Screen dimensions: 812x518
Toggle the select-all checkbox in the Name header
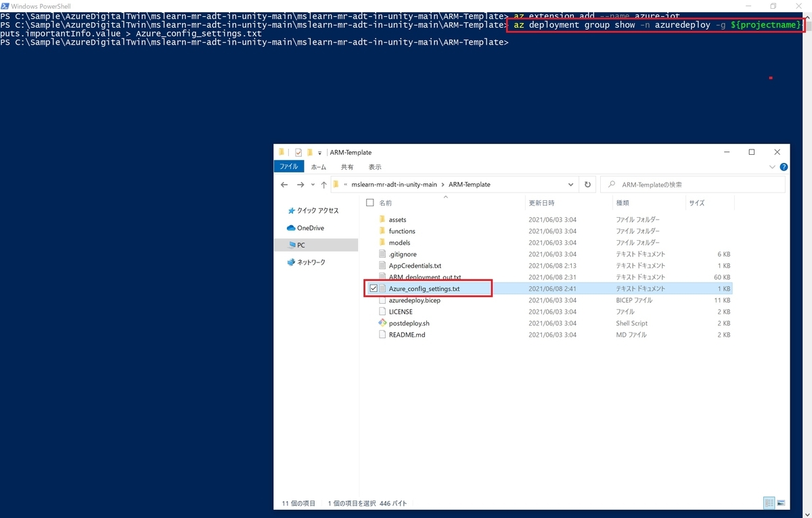coord(369,202)
